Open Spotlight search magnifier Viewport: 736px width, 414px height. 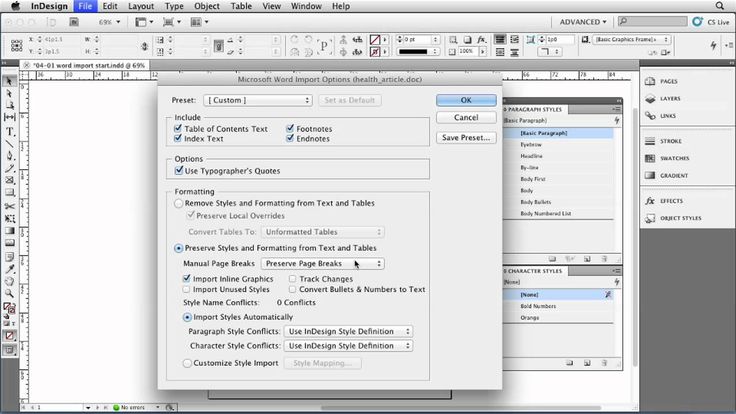[720, 6]
